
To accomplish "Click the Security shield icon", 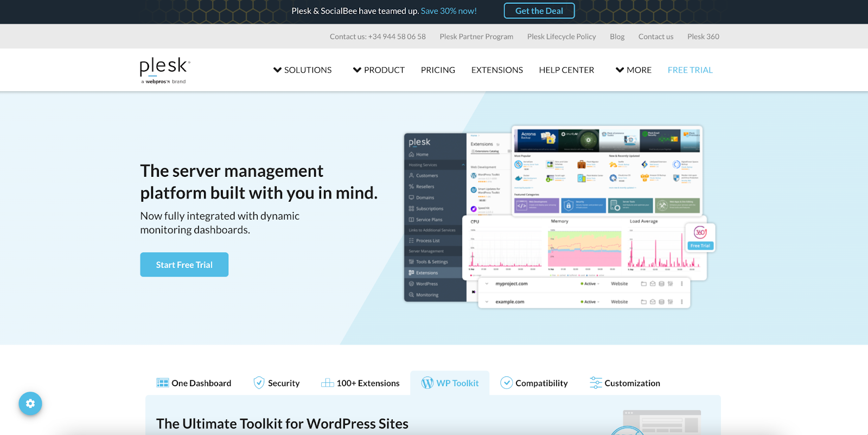I will (259, 383).
